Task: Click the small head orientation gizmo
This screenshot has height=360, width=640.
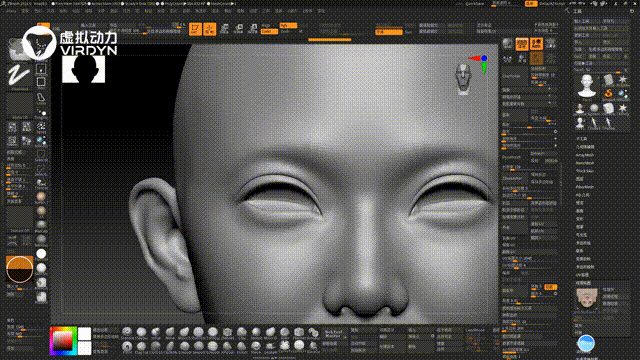Action: pyautogui.click(x=463, y=79)
